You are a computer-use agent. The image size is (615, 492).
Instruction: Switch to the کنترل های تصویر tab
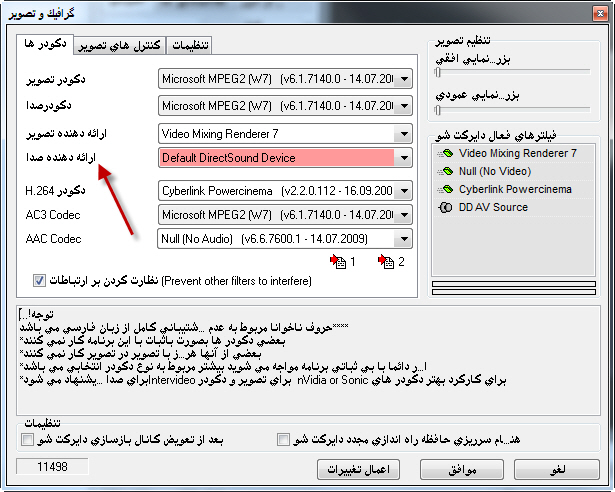pos(118,46)
